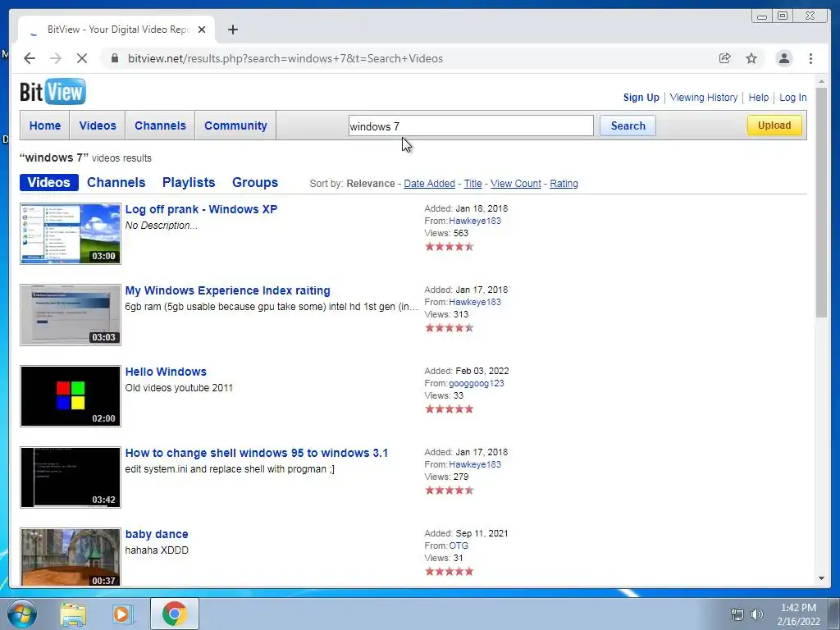840x630 pixels.
Task: Click the scrollbar down arrow
Action: tap(821, 578)
